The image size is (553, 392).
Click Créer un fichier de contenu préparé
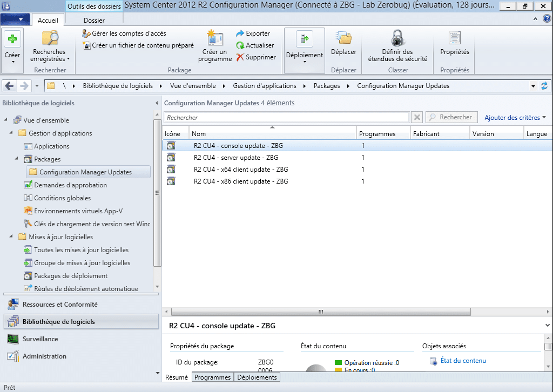point(138,45)
